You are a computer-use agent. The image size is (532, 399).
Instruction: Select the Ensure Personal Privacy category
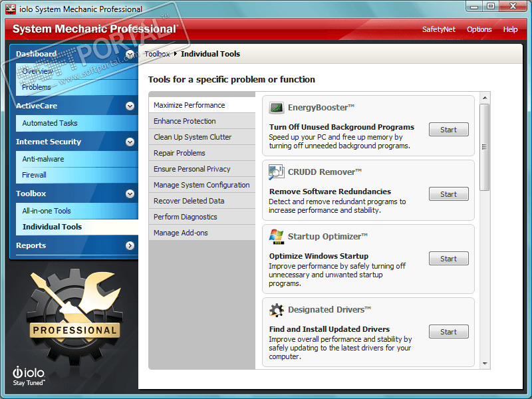pos(202,169)
